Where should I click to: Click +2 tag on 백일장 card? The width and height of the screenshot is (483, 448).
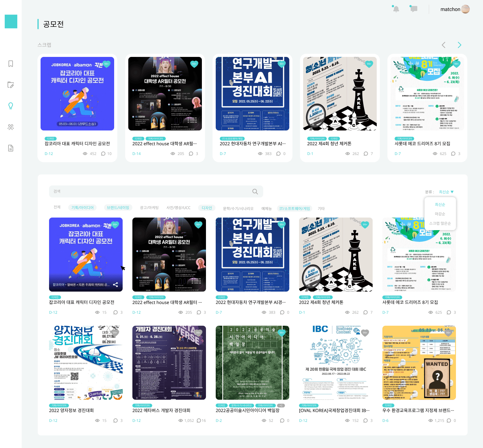pos(281,406)
